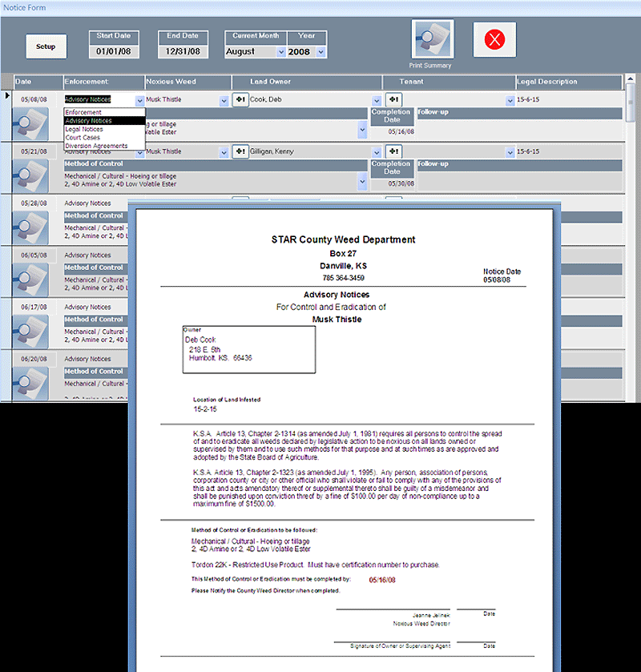641x672 pixels.
Task: Click the vertical scrollbar thumb
Action: [630, 103]
